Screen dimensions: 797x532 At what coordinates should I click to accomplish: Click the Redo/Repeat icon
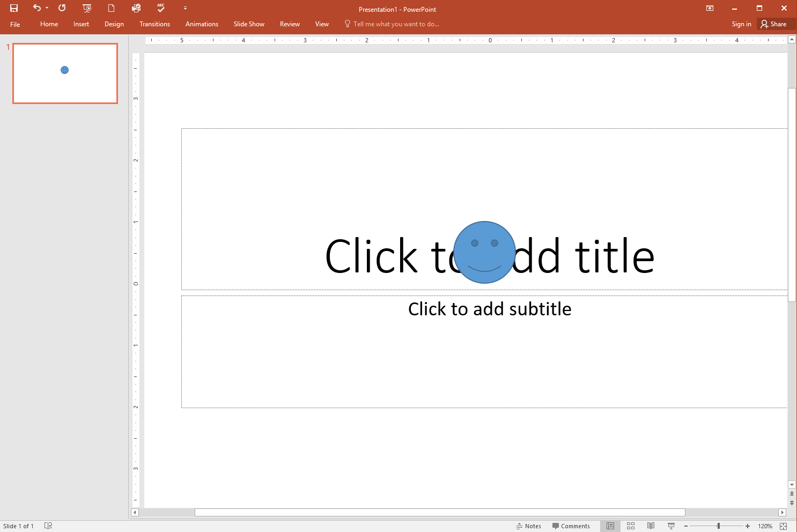(x=62, y=8)
